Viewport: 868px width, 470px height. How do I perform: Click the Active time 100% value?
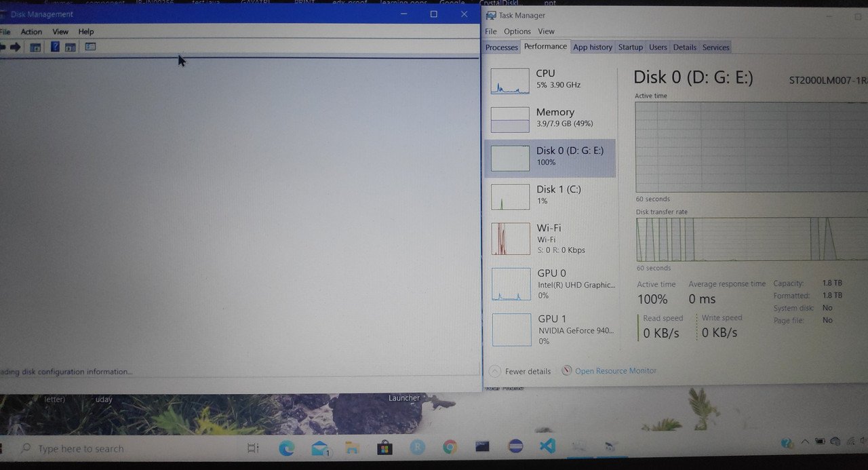click(652, 299)
